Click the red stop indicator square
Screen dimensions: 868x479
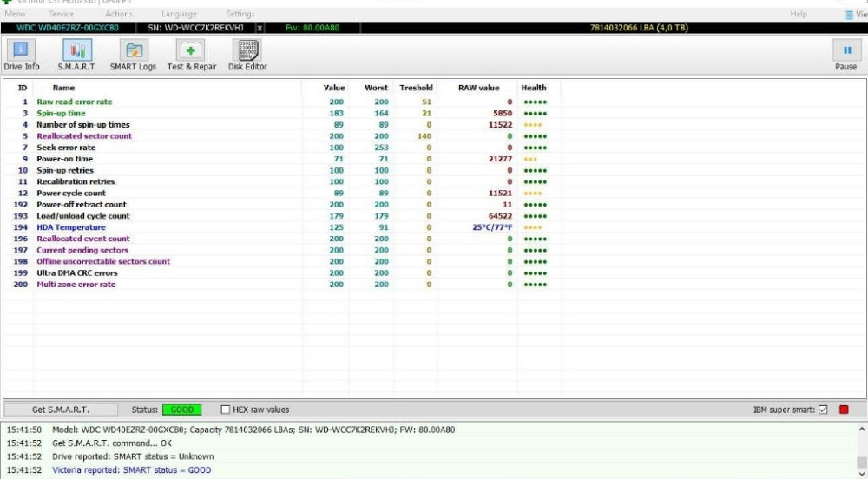pos(844,410)
